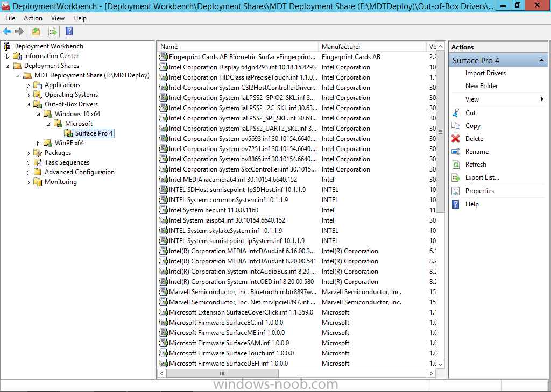This screenshot has height=392, width=551.
Task: Click the Export List icon in Actions
Action: (456, 177)
